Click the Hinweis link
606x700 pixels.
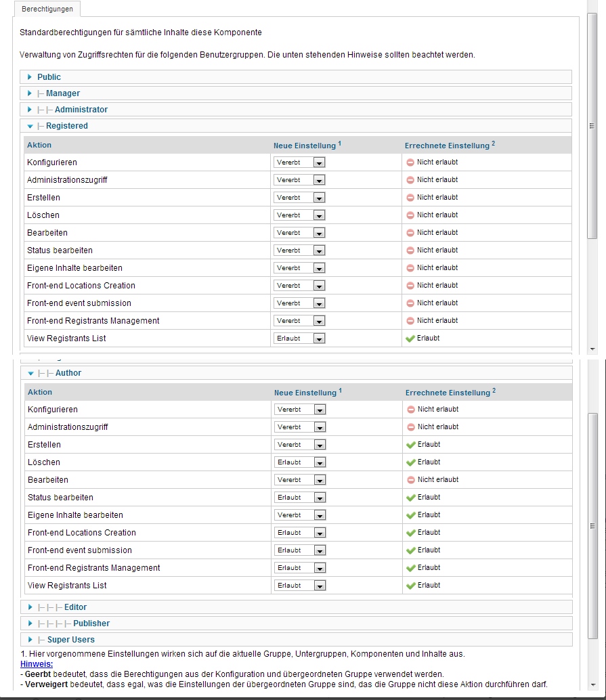tap(37, 664)
